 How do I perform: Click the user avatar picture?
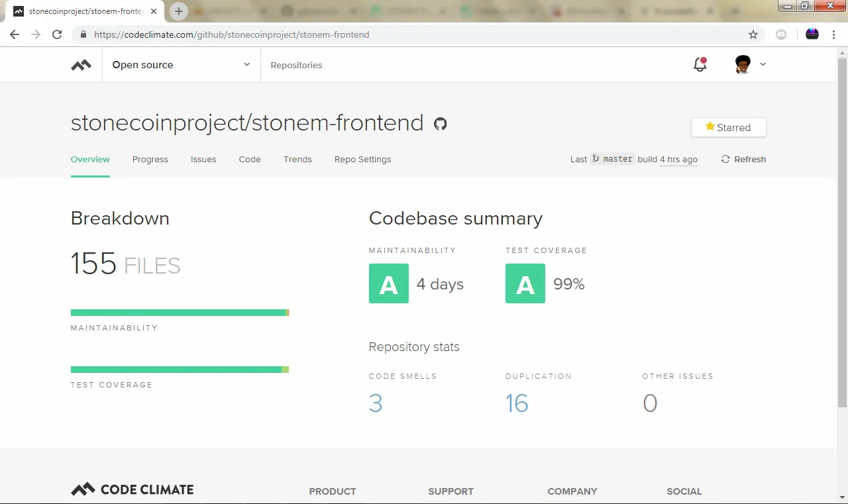(x=743, y=64)
